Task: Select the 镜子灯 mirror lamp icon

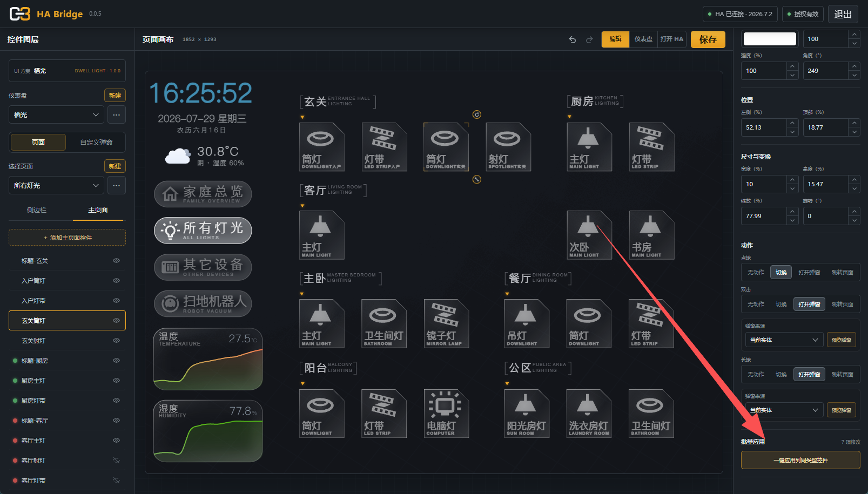Action: (446, 323)
